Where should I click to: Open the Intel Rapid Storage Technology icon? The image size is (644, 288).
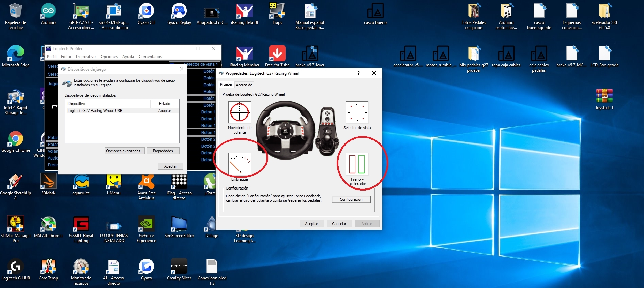click(15, 96)
